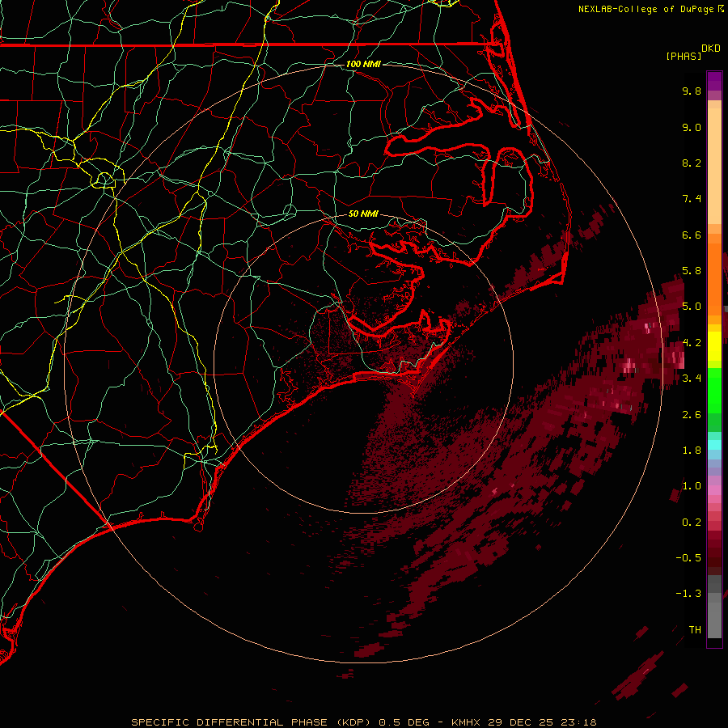Pick the cyan segment of the color bar

714,444
